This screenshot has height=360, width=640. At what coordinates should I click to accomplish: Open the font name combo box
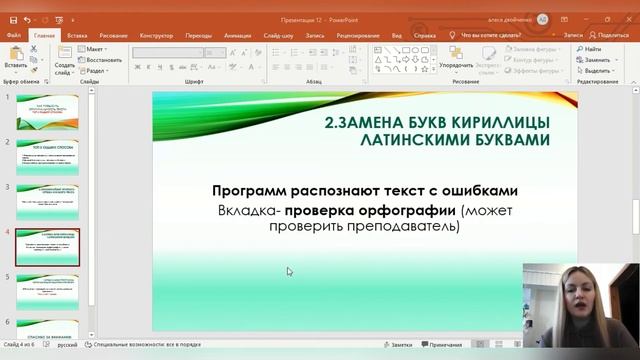pyautogui.click(x=168, y=53)
